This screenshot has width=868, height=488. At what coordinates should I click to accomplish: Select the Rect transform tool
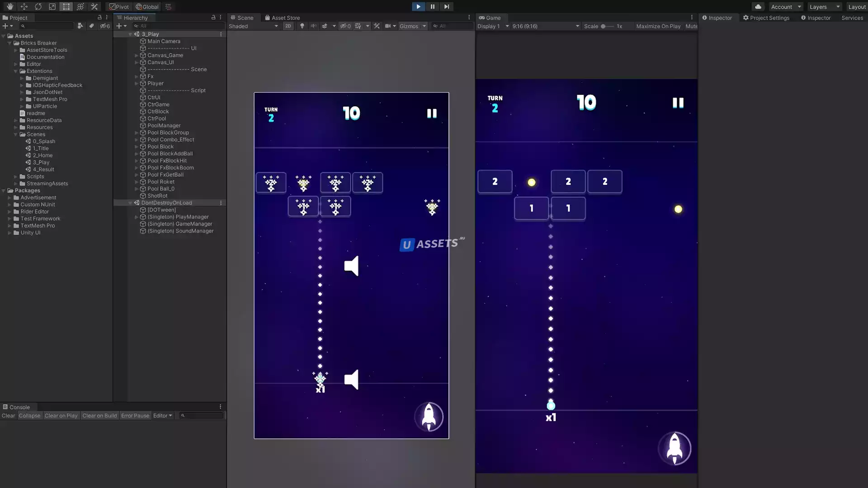click(66, 7)
